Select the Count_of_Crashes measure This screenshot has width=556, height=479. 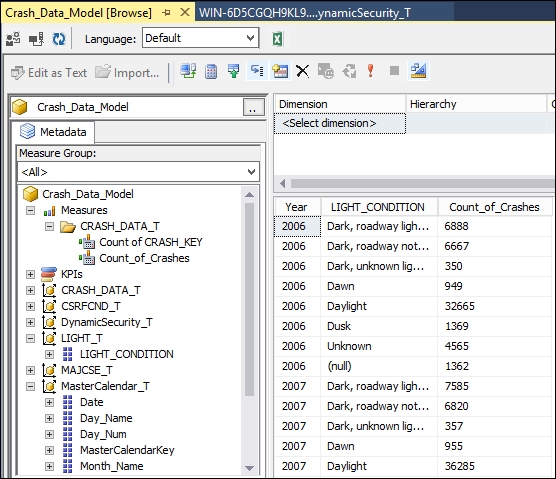click(x=144, y=258)
